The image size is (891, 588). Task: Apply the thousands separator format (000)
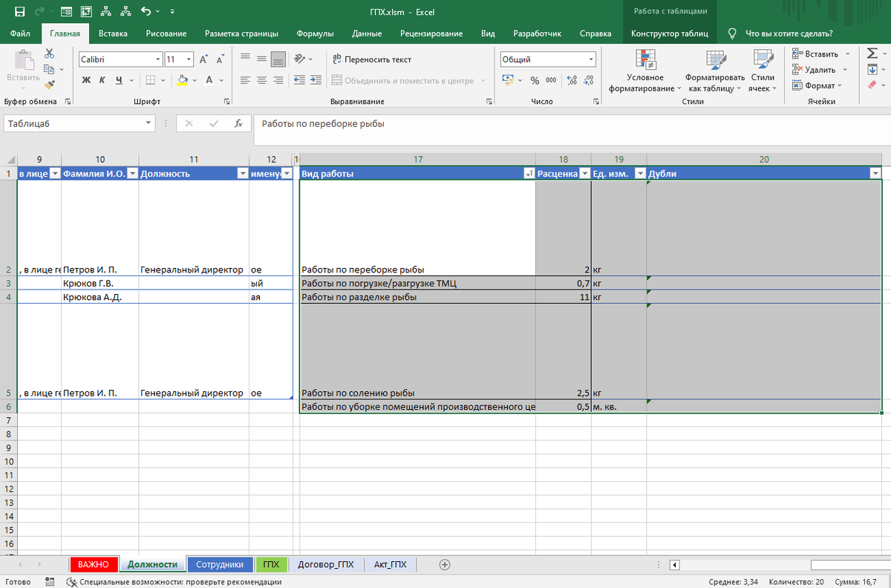551,80
